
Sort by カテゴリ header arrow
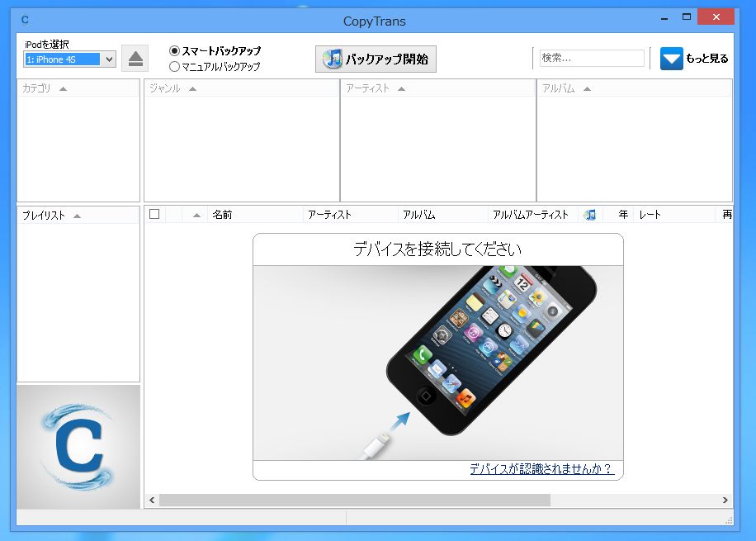coord(64,89)
